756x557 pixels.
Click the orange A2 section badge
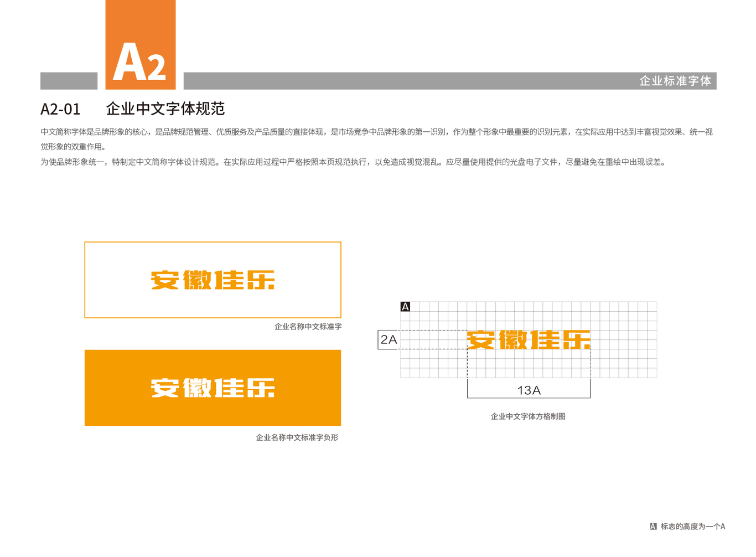(x=141, y=45)
